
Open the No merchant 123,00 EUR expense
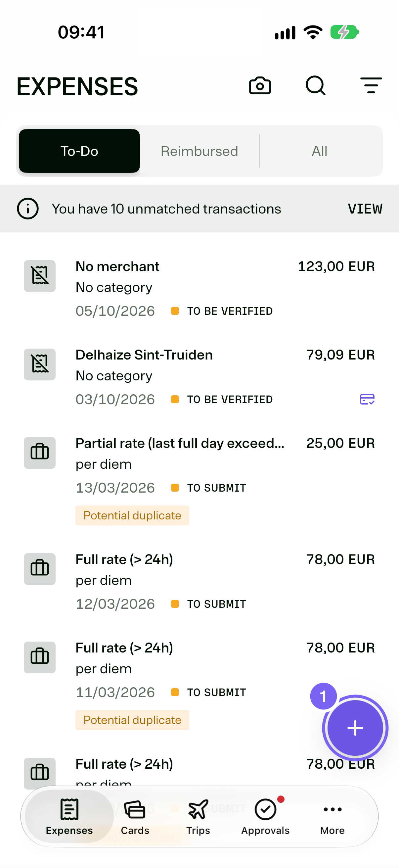point(199,288)
